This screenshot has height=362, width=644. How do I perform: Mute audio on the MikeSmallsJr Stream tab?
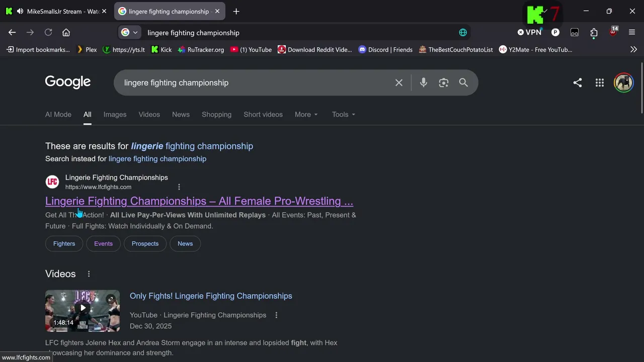(x=20, y=11)
